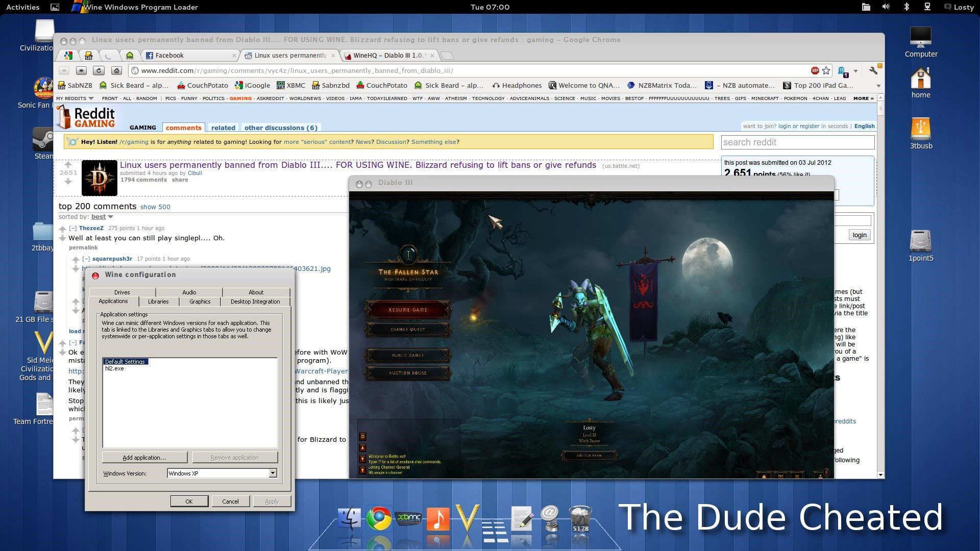Click into the search reddit field
This screenshot has height=551, width=980.
797,142
